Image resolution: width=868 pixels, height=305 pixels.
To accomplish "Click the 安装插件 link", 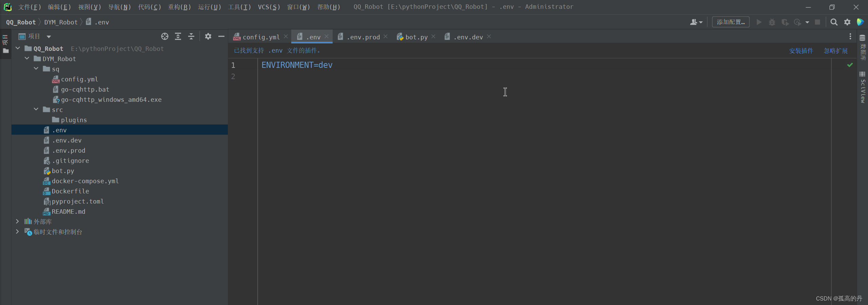I will [x=801, y=51].
